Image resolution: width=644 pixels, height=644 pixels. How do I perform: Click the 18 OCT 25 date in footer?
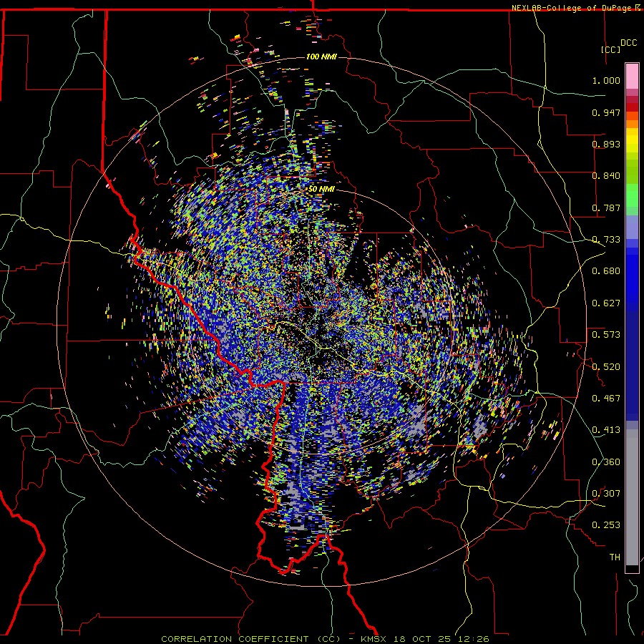(x=421, y=639)
